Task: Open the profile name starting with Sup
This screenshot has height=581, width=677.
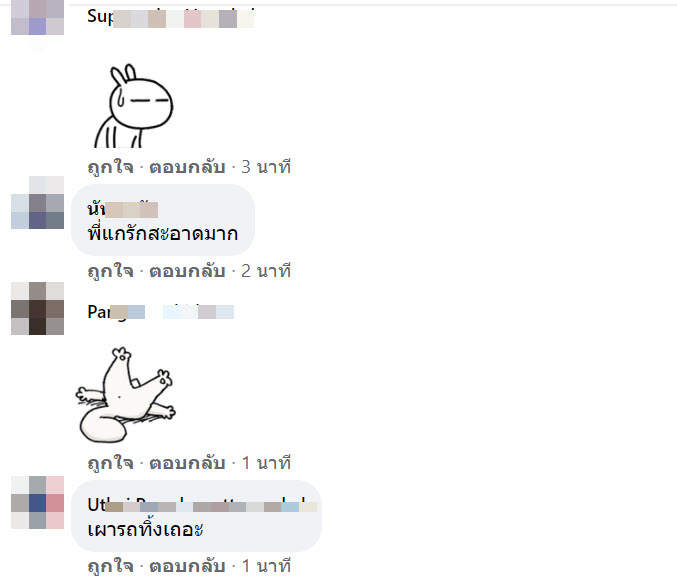Action: pyautogui.click(x=171, y=18)
